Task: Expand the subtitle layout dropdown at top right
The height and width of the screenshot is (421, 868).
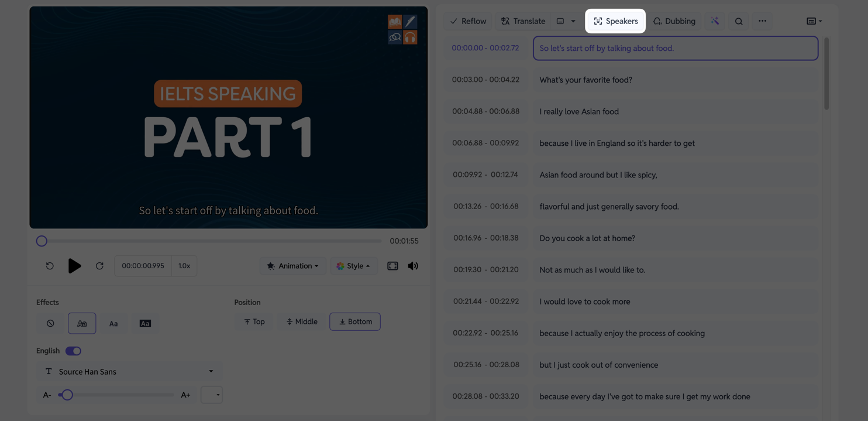Action: (x=814, y=21)
